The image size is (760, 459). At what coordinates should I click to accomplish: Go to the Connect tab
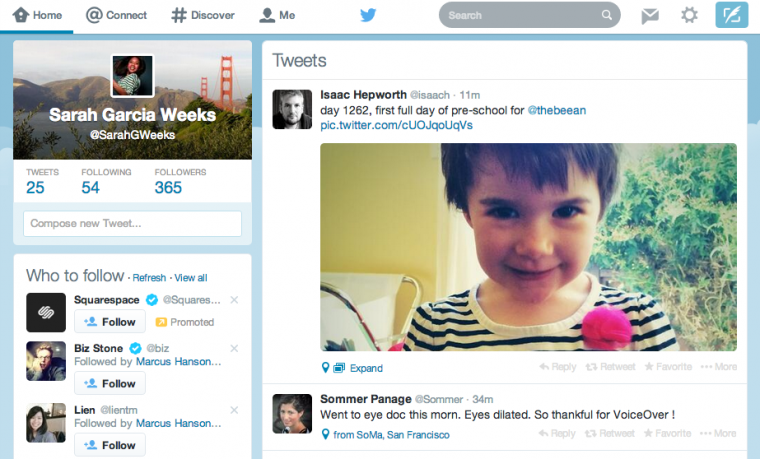pyautogui.click(x=116, y=16)
